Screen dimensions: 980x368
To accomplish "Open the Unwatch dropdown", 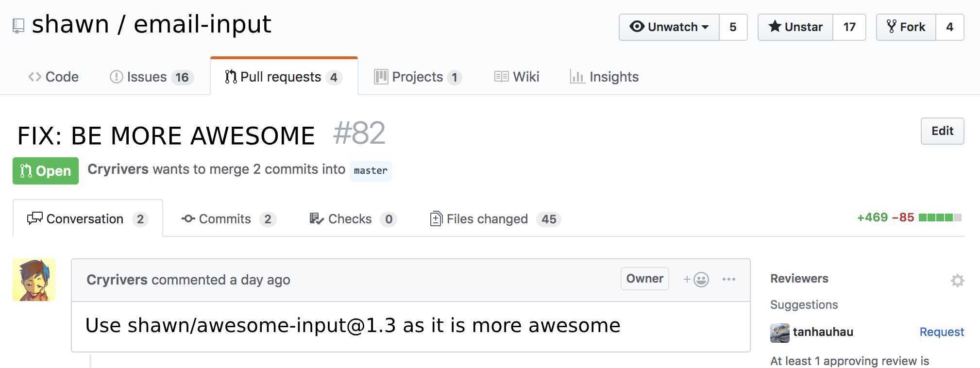I will [669, 27].
